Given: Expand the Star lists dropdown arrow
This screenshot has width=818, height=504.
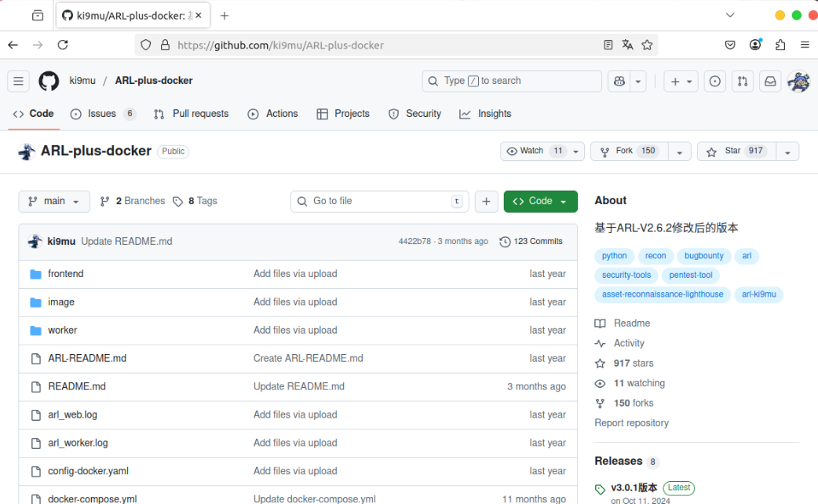Looking at the screenshot, I should click(x=787, y=152).
